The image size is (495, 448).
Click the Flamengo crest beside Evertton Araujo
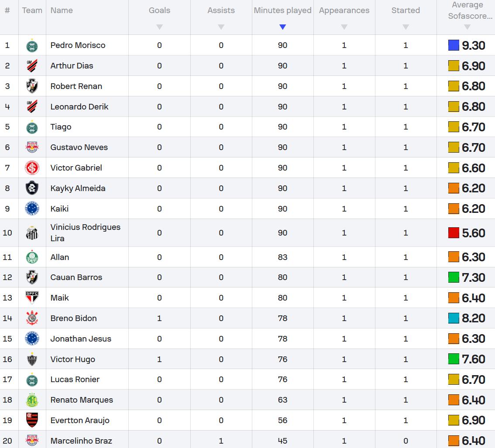(32, 421)
